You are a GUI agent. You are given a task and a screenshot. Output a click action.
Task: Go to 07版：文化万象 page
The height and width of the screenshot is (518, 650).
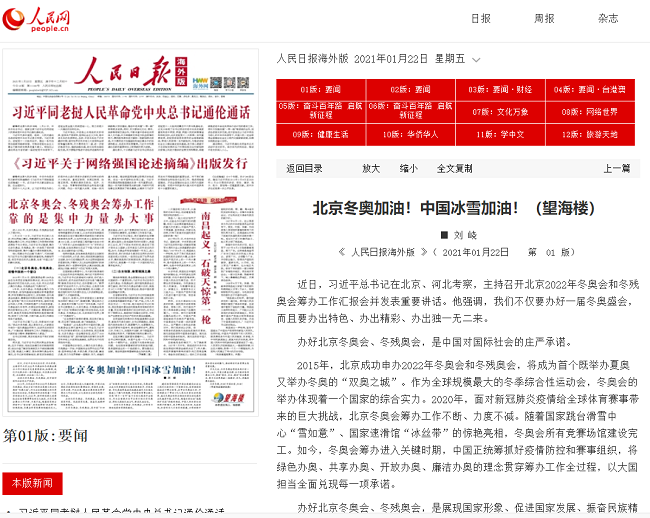point(500,112)
